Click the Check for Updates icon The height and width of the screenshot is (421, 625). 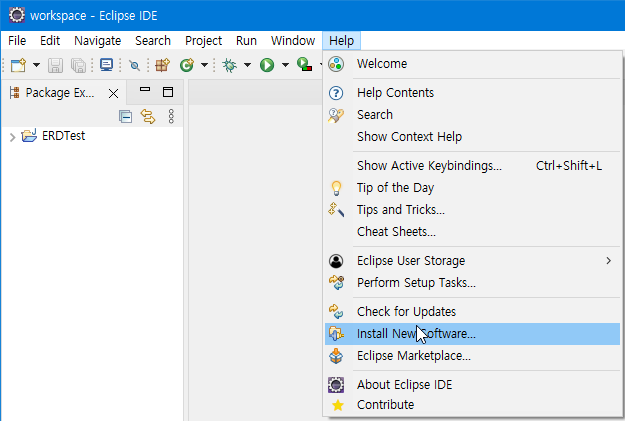(336, 312)
